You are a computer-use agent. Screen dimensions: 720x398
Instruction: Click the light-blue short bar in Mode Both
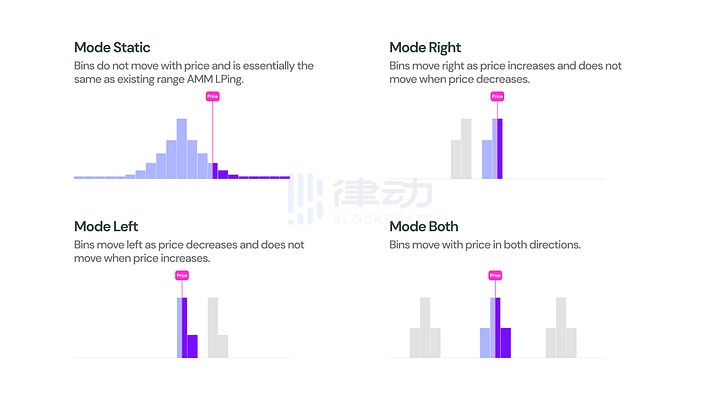[x=485, y=343]
